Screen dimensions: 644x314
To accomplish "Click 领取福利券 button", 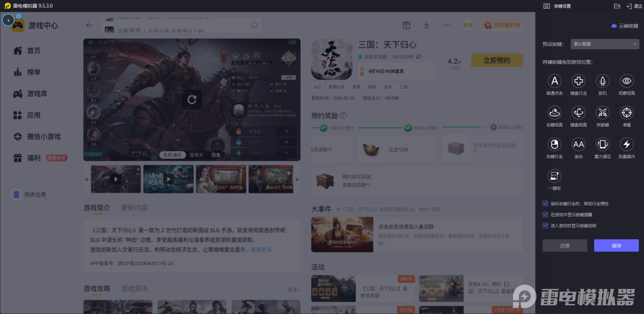I will [502, 25].
